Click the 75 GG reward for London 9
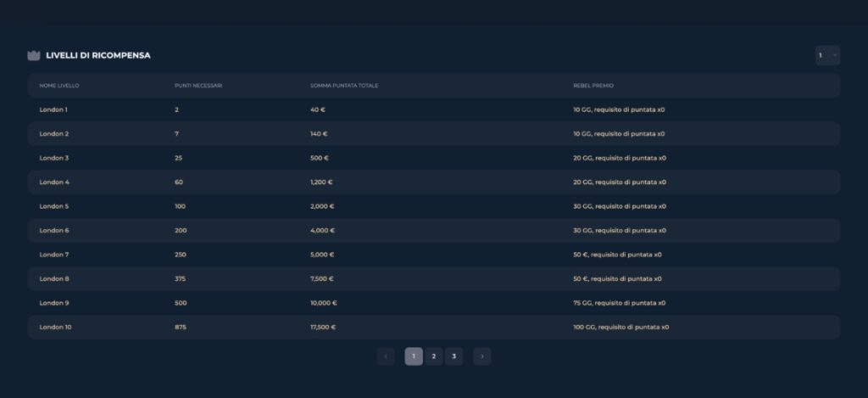Screen dimensions: 868x398 click(620, 303)
